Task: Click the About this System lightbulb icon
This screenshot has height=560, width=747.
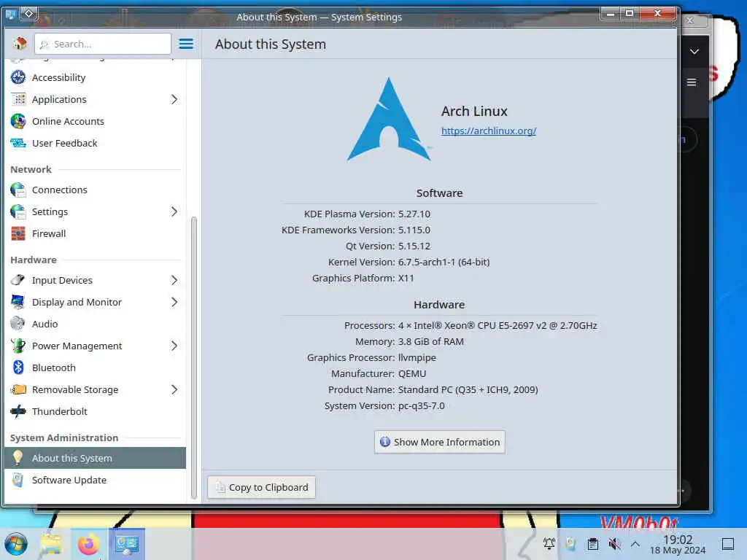Action: coord(18,458)
